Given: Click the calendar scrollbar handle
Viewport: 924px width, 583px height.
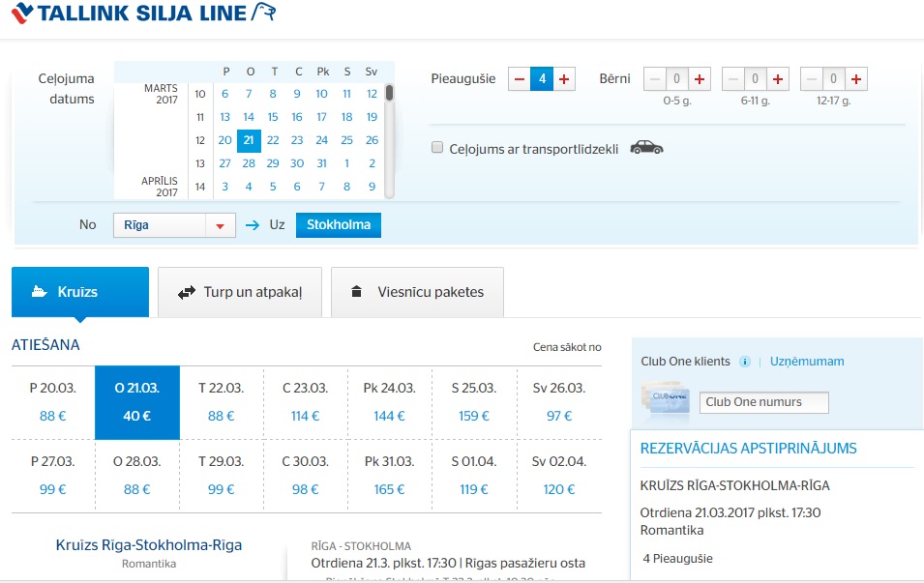Looking at the screenshot, I should (390, 93).
